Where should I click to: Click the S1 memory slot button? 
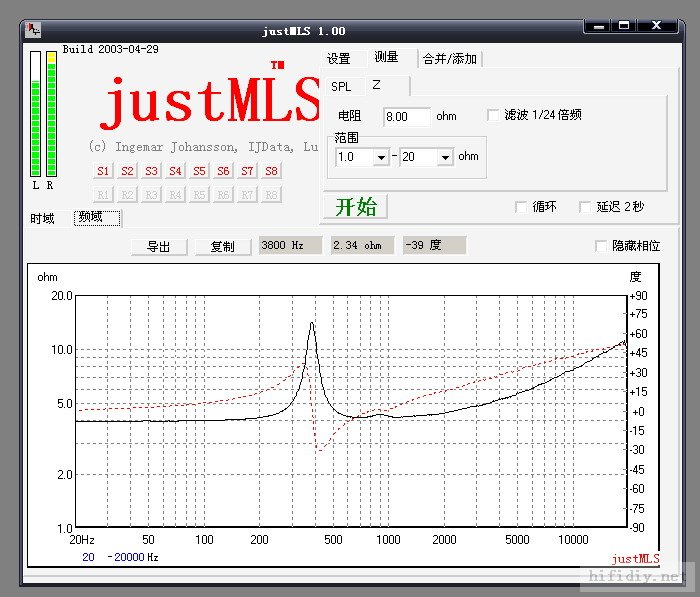point(103,171)
